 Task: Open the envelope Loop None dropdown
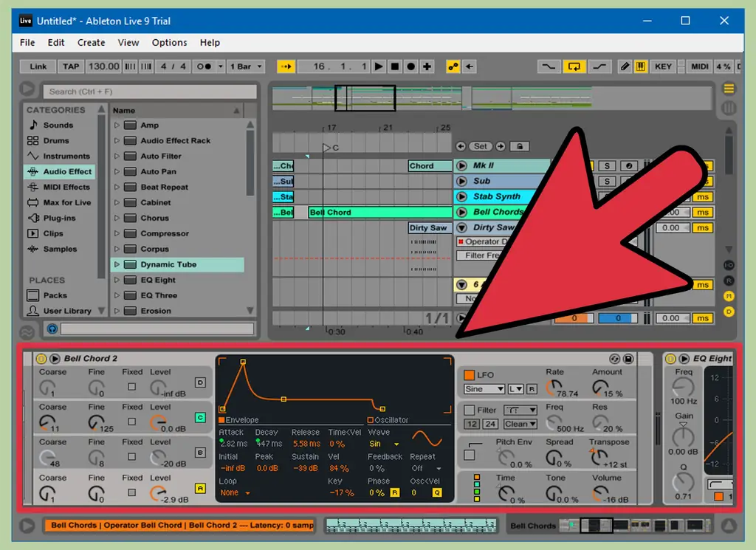[235, 492]
